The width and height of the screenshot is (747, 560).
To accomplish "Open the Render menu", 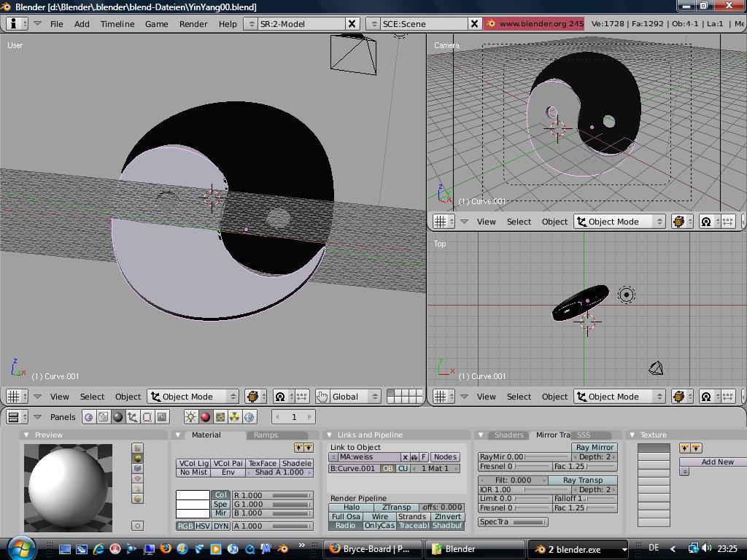I will click(193, 23).
